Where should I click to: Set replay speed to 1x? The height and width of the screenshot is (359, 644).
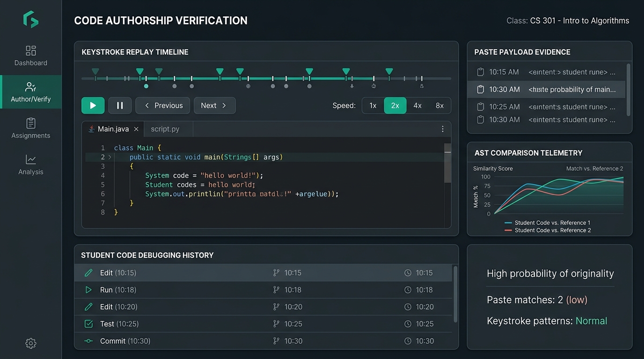(373, 106)
